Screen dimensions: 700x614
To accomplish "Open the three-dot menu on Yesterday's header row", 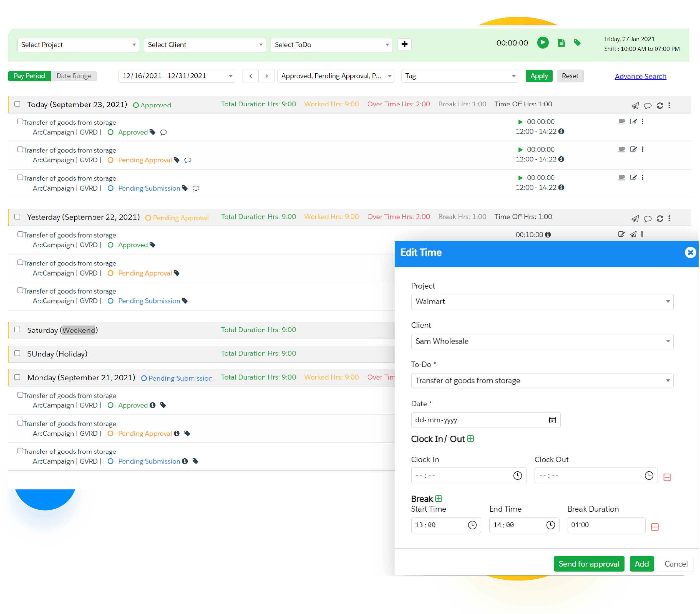I will click(x=670, y=218).
